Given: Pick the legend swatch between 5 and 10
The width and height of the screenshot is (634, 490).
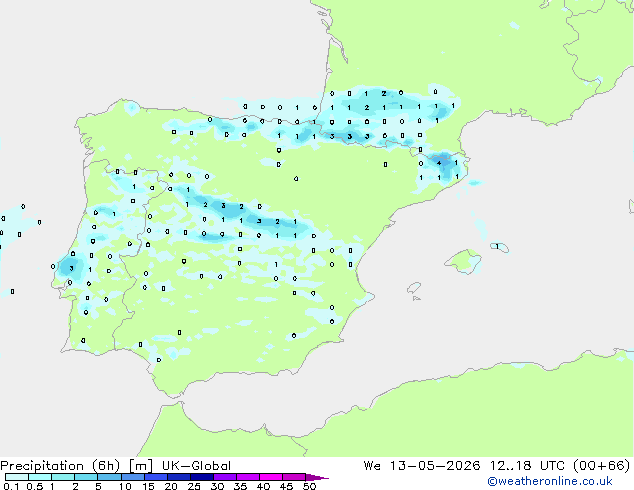Looking at the screenshot, I should [x=109, y=477].
